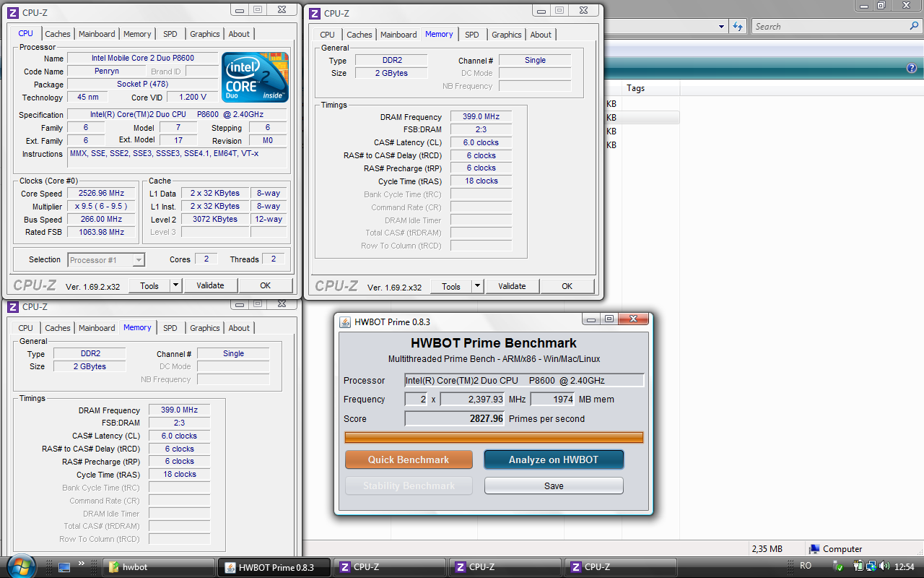Open the Windows Start orb
The width and height of the screenshot is (924, 578).
[x=19, y=566]
